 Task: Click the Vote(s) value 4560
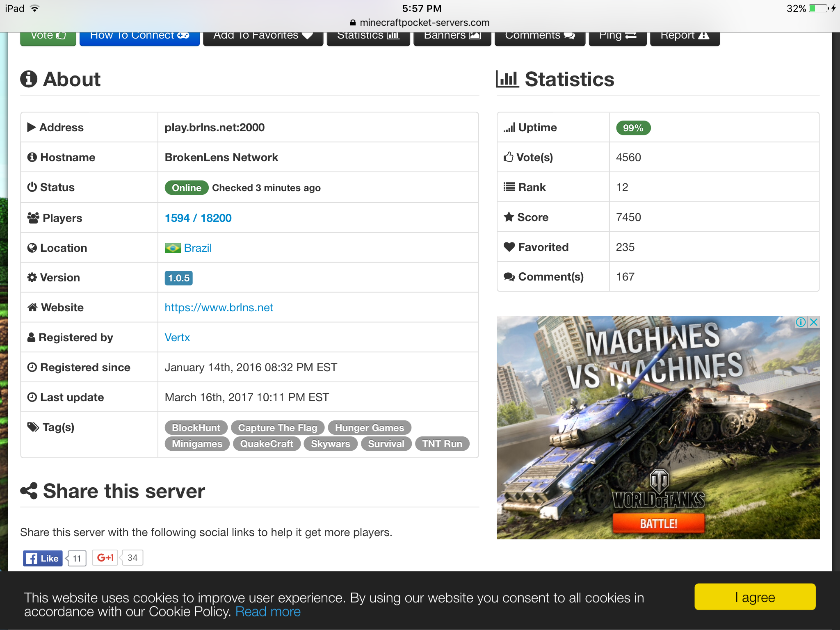628,157
